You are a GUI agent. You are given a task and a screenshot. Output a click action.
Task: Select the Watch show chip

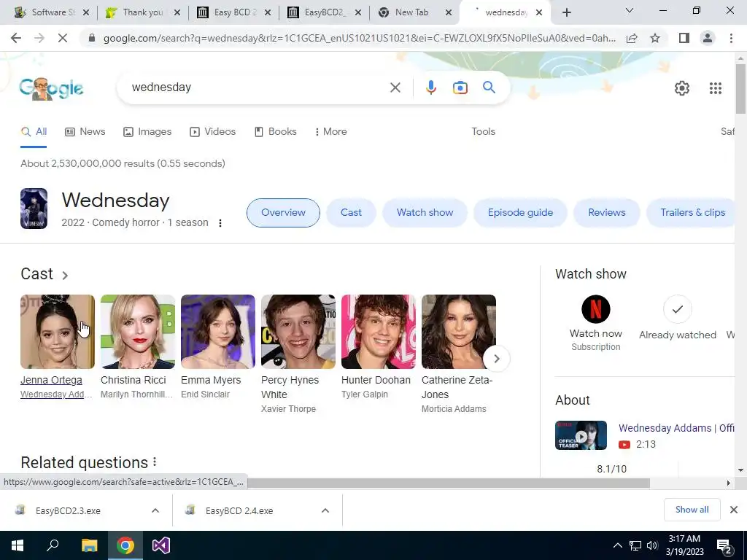tap(425, 213)
